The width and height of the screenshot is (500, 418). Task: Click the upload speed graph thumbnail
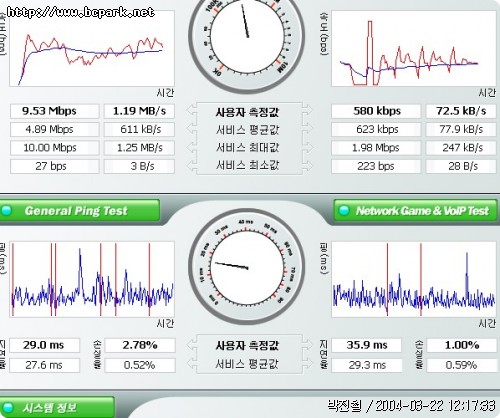pos(414,49)
